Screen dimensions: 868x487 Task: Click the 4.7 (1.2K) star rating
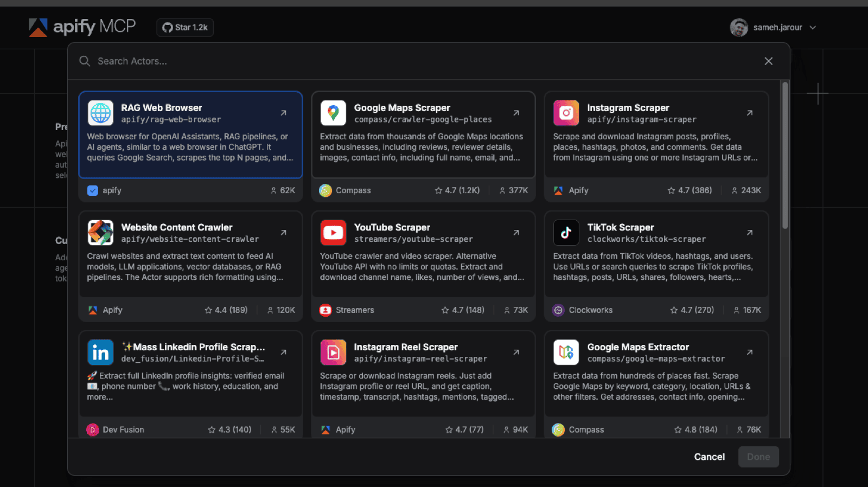(457, 190)
